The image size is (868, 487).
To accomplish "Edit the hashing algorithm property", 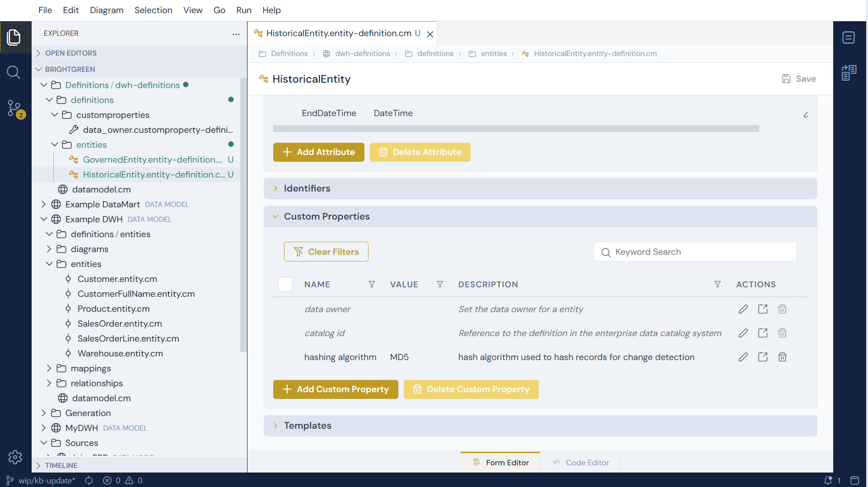I will click(743, 357).
